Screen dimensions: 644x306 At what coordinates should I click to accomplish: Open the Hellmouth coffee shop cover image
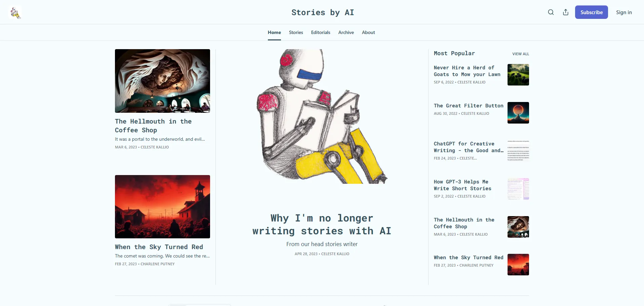click(x=162, y=81)
